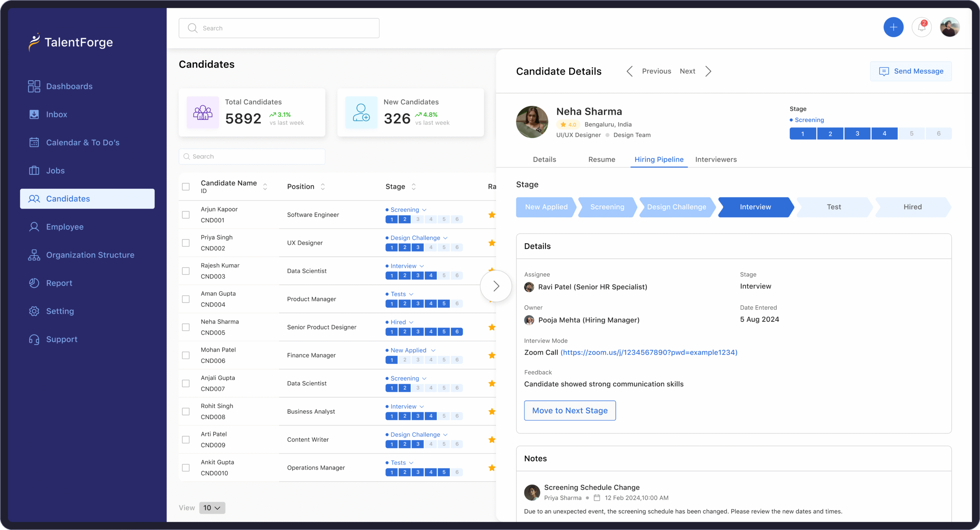Open the Zoom call link
980x530 pixels.
649,352
